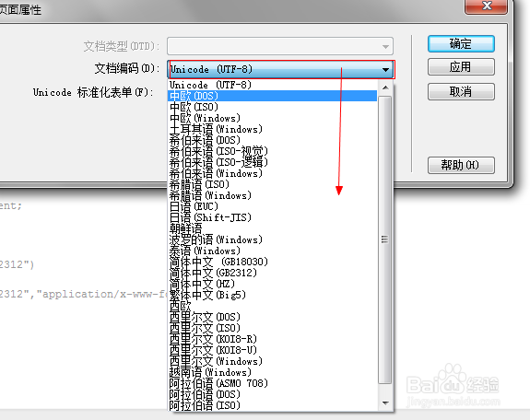Select 希伯来语(ISO-逻辑) encoding

(273, 162)
